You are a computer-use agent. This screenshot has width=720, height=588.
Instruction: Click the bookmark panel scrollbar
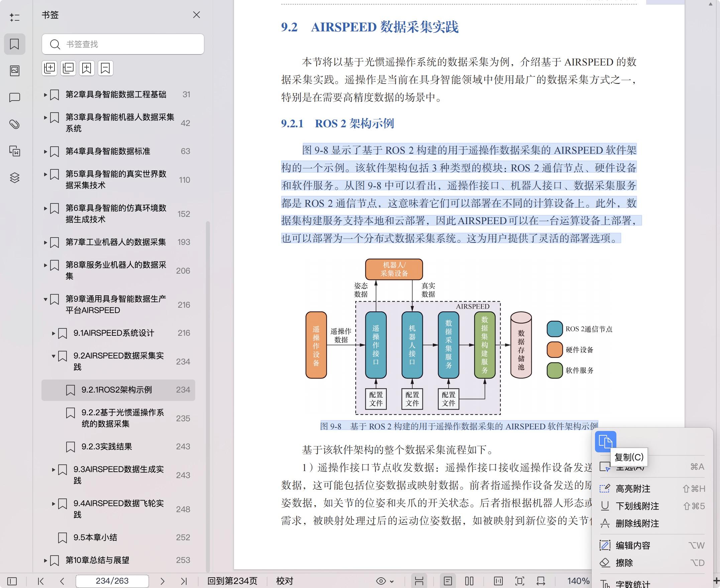[x=208, y=396]
